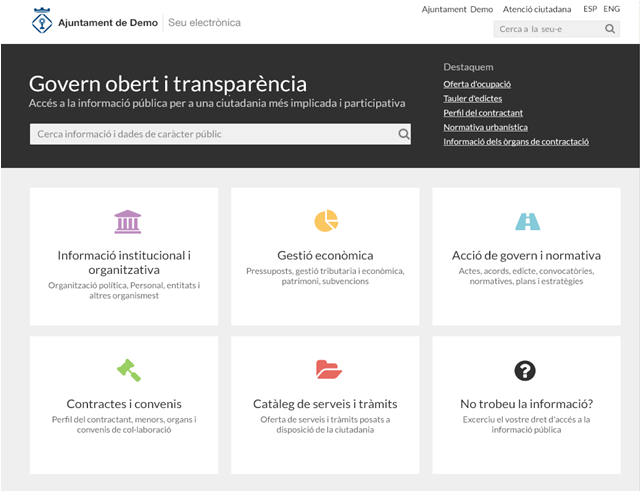This screenshot has width=641, height=492.
Task: Click the red folder Catàleg icon
Action: [x=328, y=370]
